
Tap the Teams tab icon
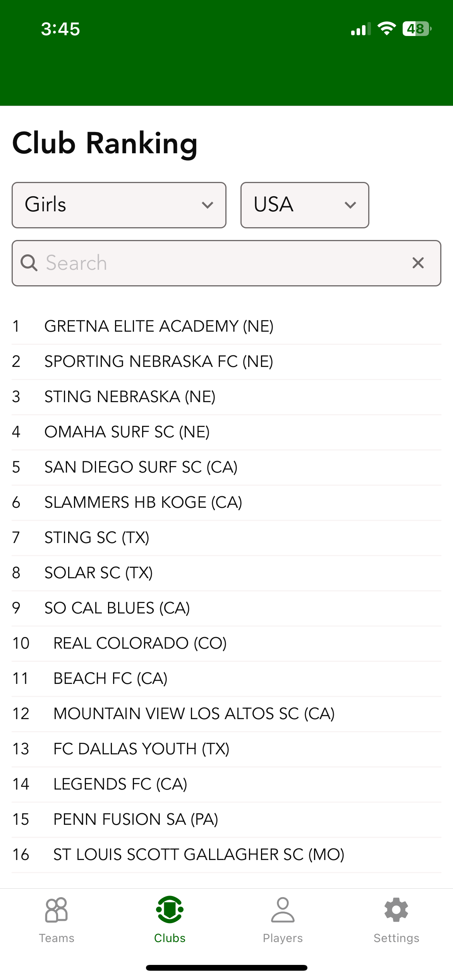click(x=57, y=910)
